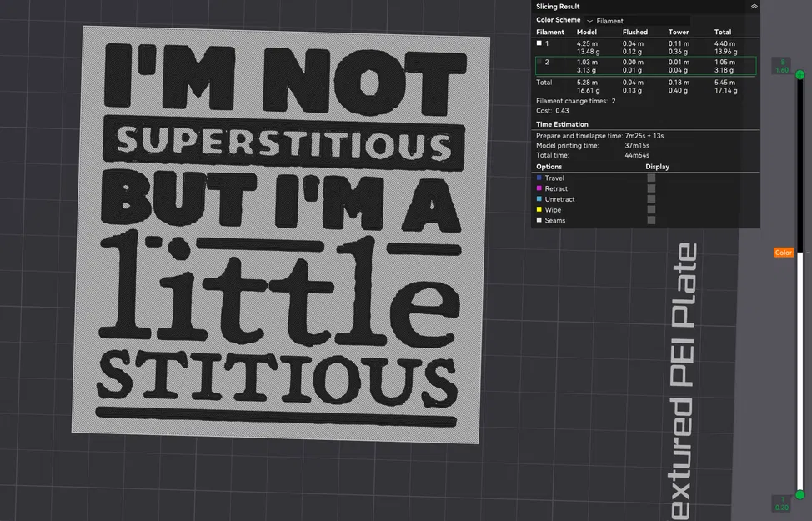Click the magenta Retract color legend icon

coord(539,188)
